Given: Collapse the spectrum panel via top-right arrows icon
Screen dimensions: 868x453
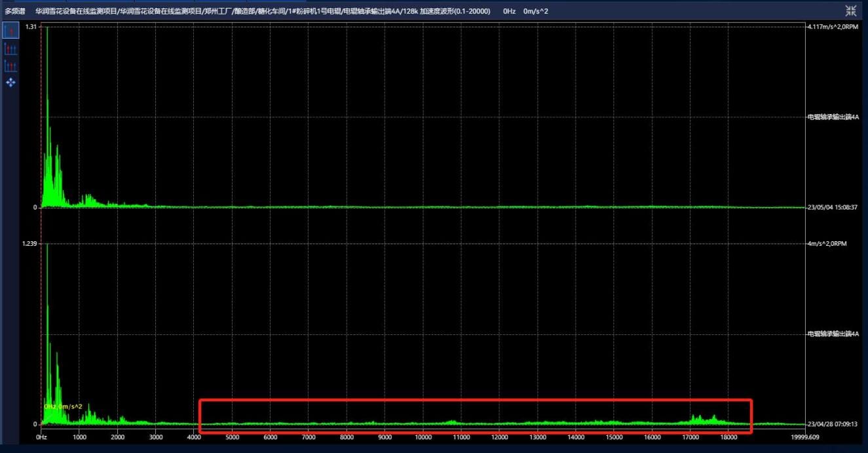Looking at the screenshot, I should point(851,10).
